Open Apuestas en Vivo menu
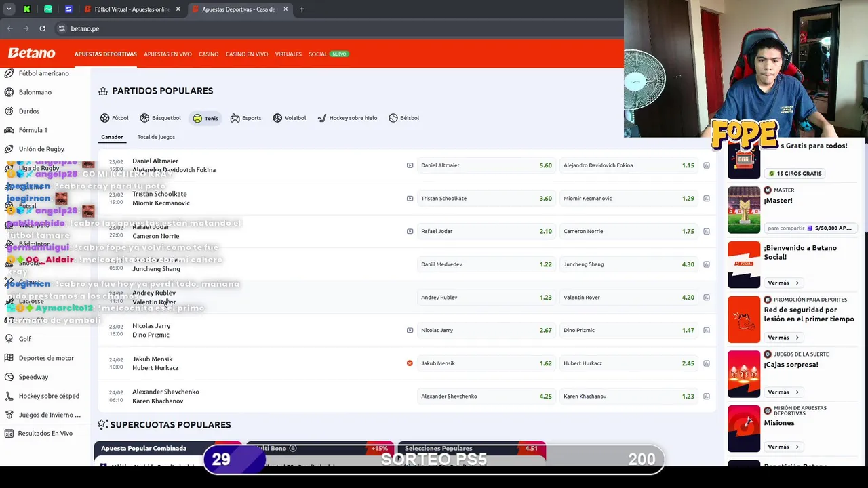This screenshot has width=868, height=488. click(x=167, y=54)
